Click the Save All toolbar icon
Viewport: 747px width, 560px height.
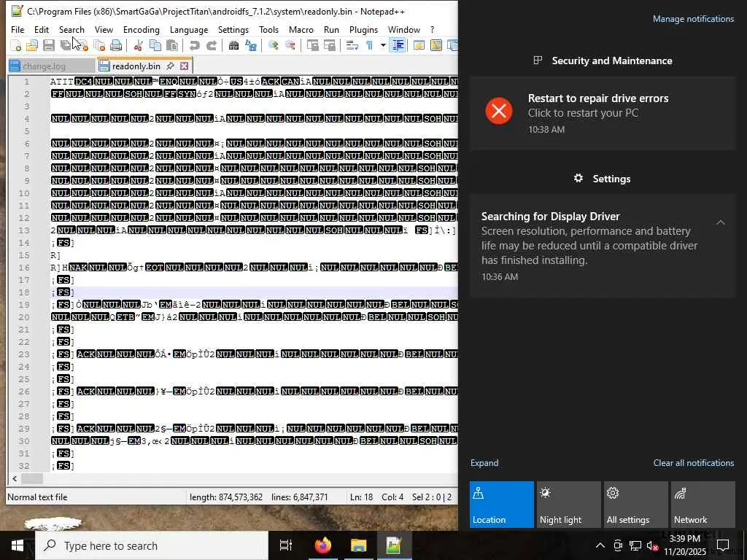click(65, 46)
